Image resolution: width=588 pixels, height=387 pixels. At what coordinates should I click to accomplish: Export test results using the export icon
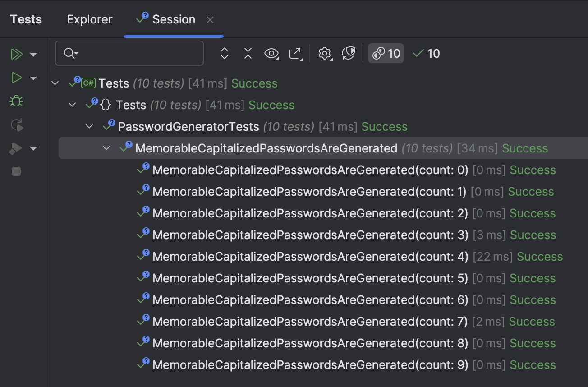295,53
